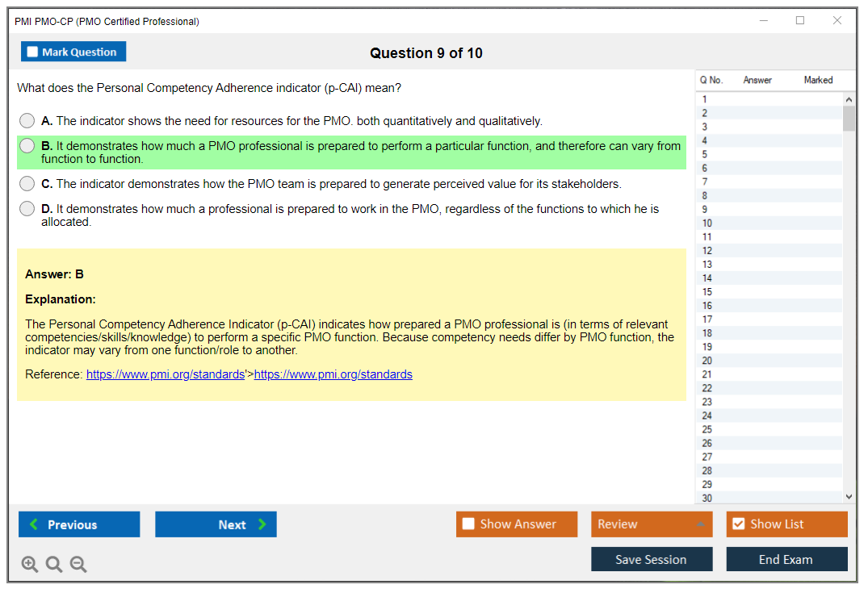Zoom in using the magnifier plus icon
This screenshot has height=593, width=868.
[x=30, y=564]
